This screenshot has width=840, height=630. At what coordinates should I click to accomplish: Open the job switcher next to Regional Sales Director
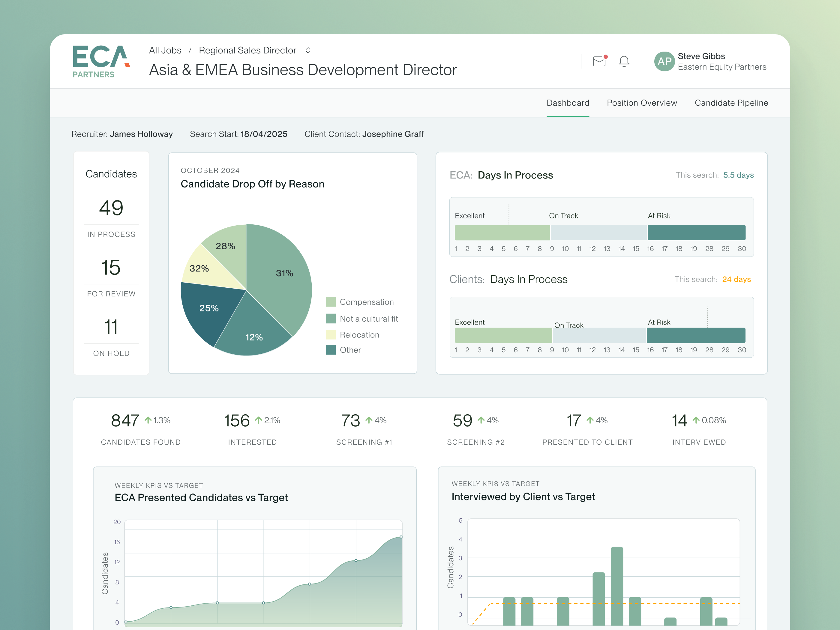coord(308,50)
